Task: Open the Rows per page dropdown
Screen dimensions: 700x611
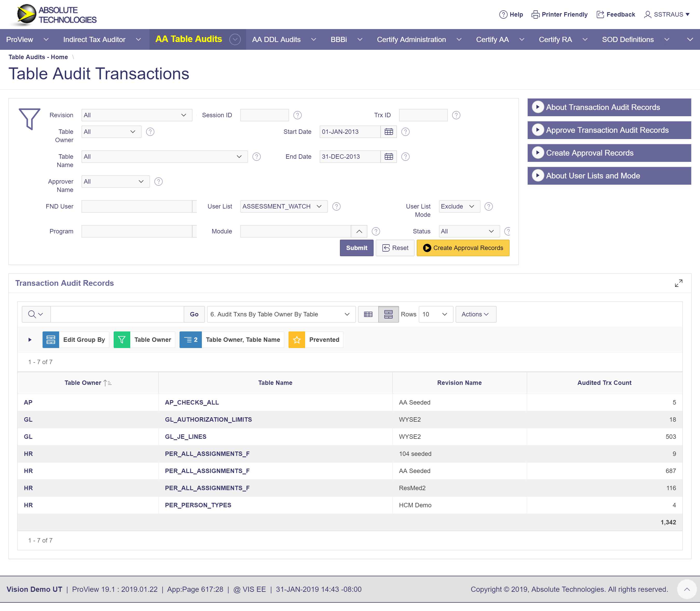Action: [x=436, y=314]
